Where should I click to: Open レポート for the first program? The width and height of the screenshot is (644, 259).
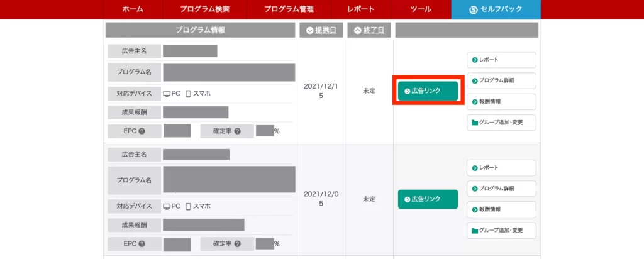coord(501,60)
